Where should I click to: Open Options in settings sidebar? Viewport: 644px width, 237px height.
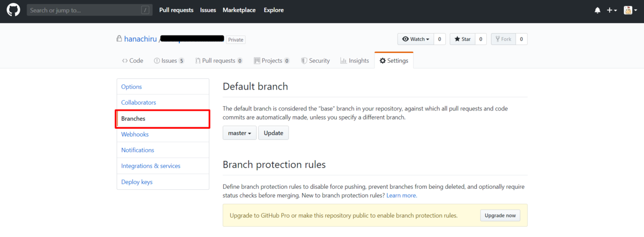pos(163,87)
